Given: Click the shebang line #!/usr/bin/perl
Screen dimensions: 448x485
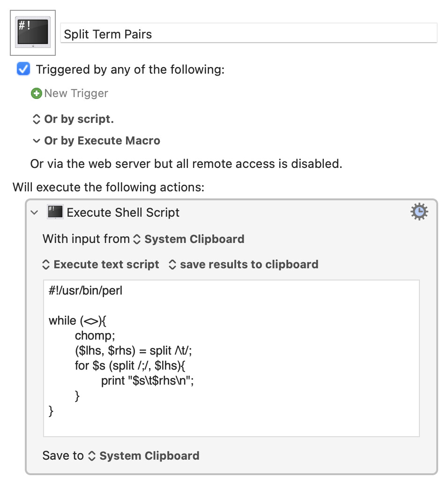Looking at the screenshot, I should pyautogui.click(x=86, y=290).
